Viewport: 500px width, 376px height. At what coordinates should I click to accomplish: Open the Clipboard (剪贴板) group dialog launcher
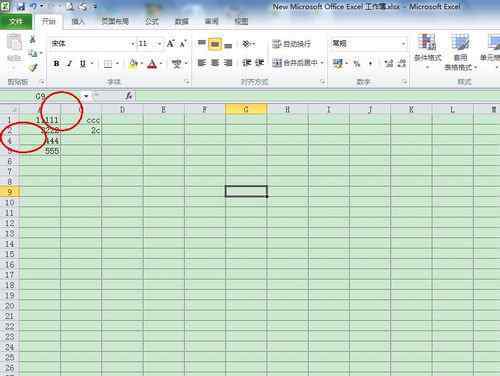[42, 82]
